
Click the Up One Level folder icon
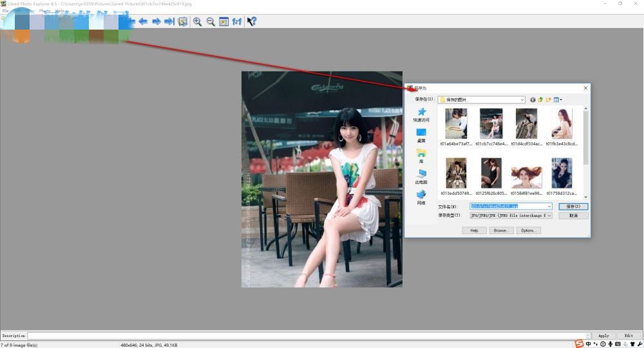tap(540, 100)
